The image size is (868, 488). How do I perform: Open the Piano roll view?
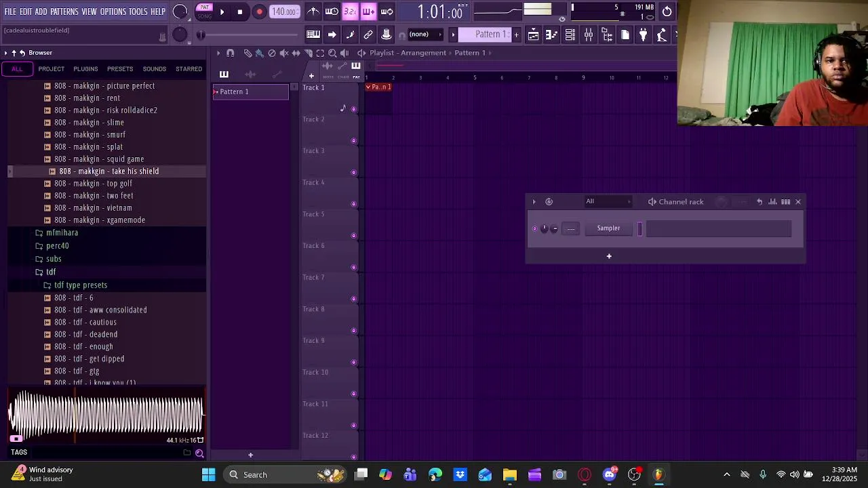pos(552,35)
